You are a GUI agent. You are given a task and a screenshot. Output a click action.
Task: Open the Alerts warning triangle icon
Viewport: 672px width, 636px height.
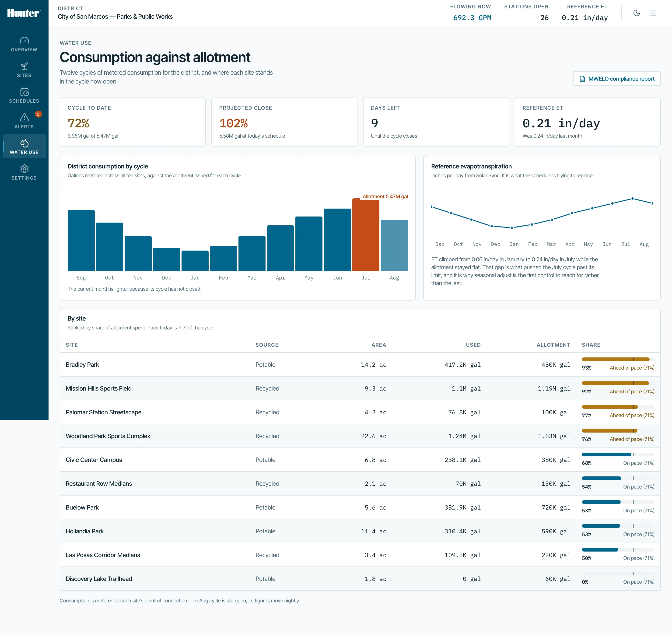pyautogui.click(x=24, y=117)
